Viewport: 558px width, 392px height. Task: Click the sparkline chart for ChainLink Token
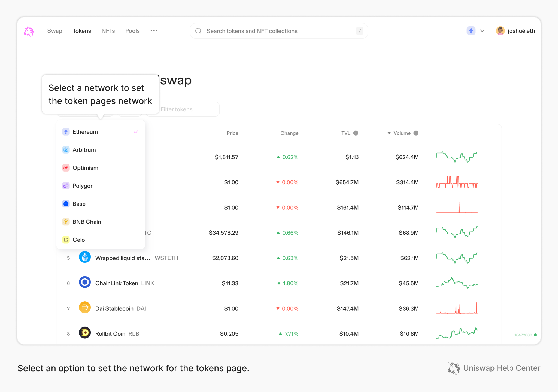(x=457, y=283)
